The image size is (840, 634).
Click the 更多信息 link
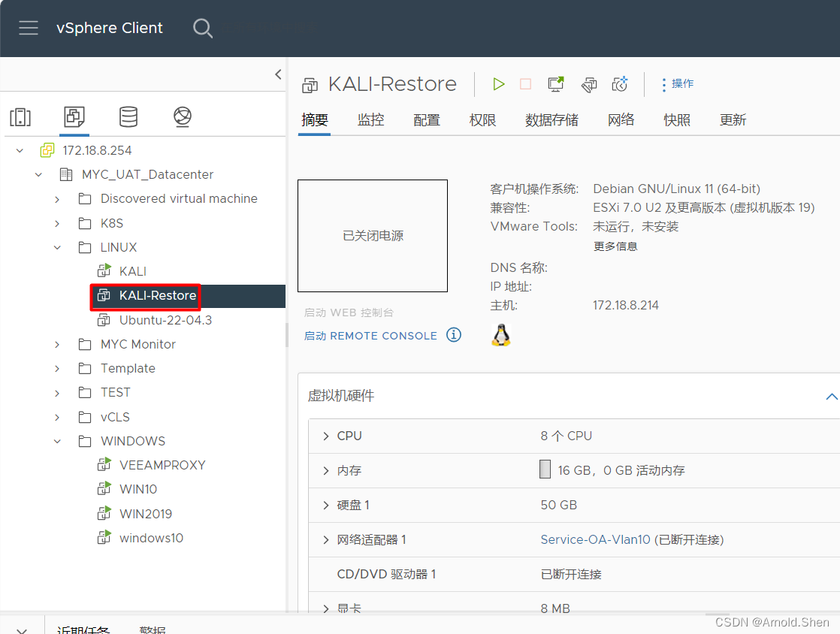click(615, 246)
